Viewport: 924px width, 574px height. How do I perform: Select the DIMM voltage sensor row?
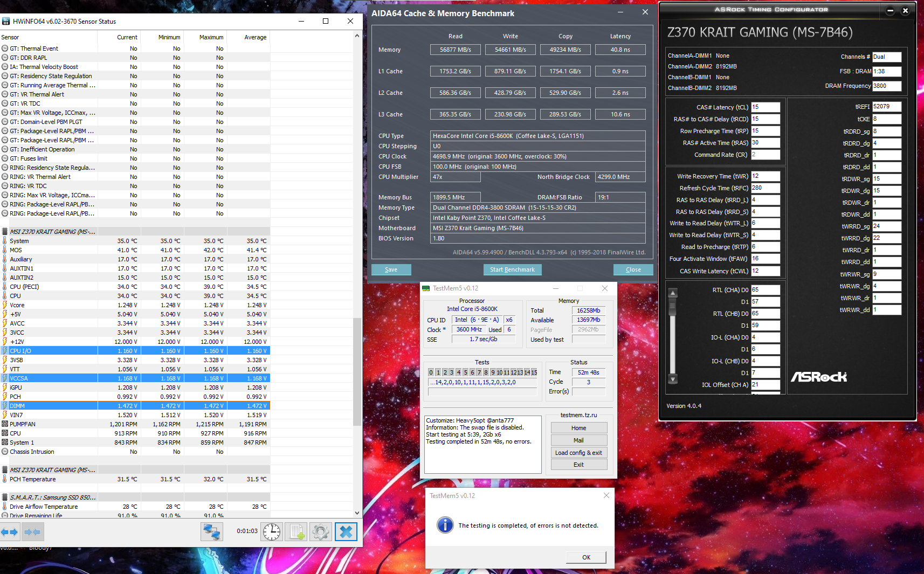(x=135, y=406)
